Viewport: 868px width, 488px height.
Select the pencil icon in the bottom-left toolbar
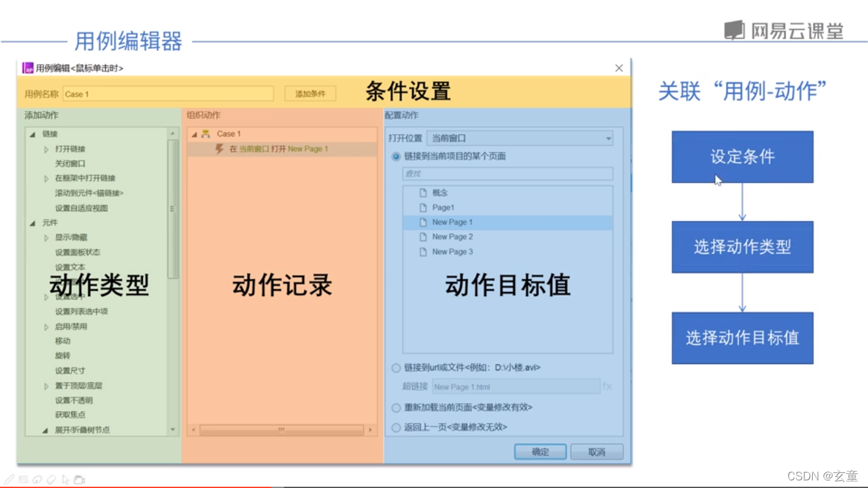click(9, 480)
